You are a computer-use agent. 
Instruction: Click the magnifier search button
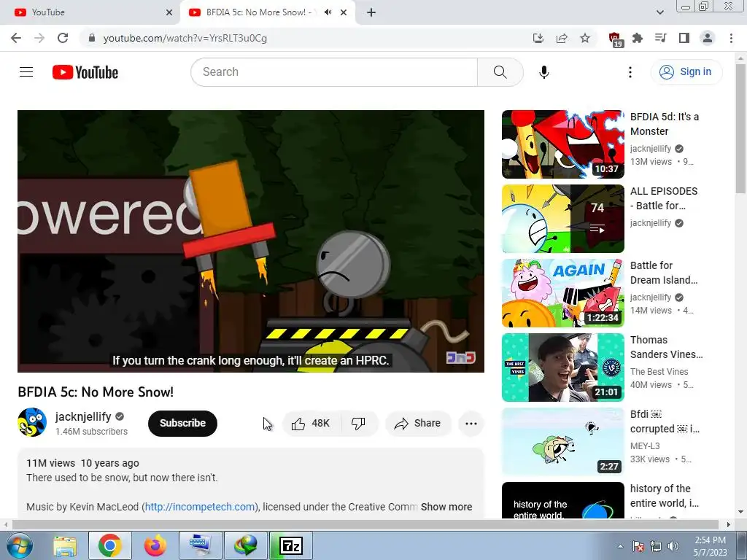(500, 72)
